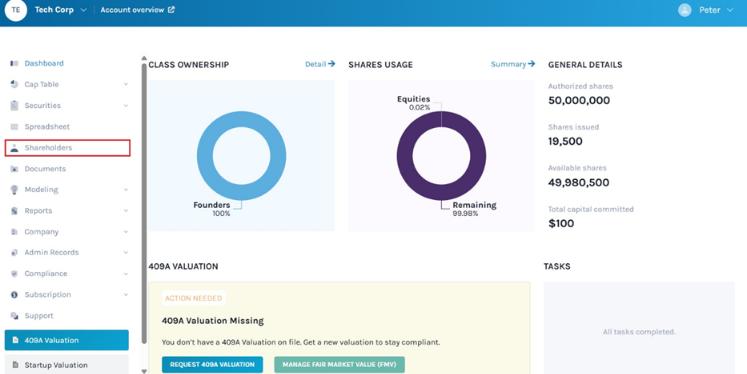747x374 pixels.
Task: Expand the Compliance menu chevron
Action: click(x=126, y=273)
